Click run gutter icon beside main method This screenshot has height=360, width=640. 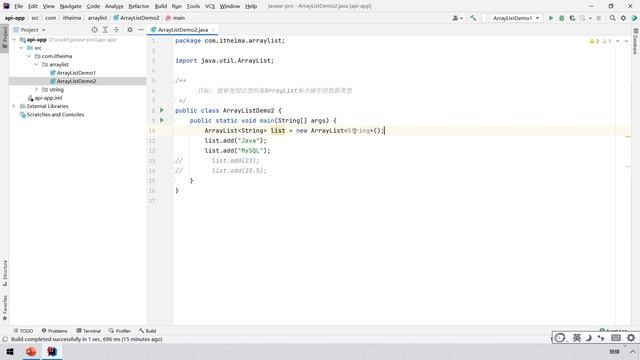(162, 120)
